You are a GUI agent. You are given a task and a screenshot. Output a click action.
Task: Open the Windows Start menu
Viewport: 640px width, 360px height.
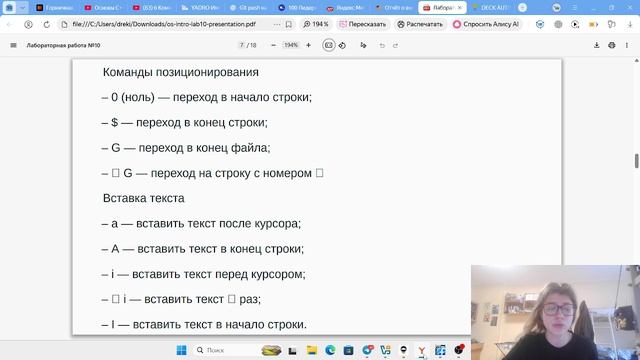182,350
